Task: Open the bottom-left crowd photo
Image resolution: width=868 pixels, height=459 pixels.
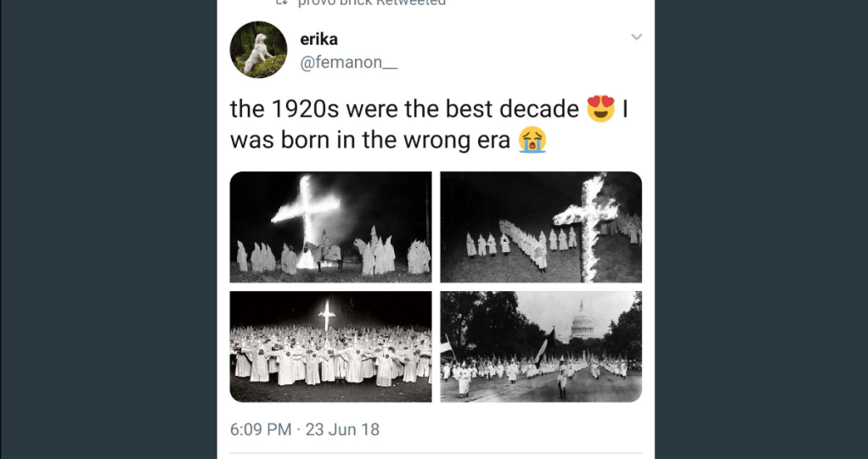Action: 330,347
